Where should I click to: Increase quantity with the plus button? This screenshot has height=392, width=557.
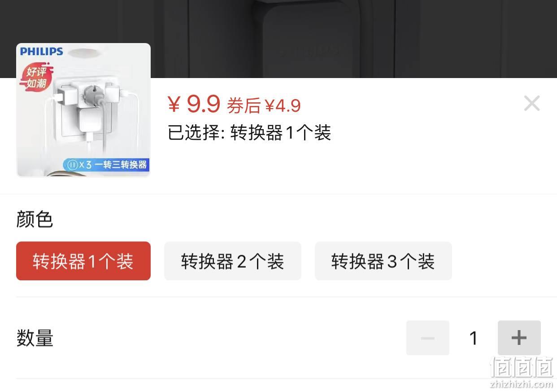pos(519,338)
